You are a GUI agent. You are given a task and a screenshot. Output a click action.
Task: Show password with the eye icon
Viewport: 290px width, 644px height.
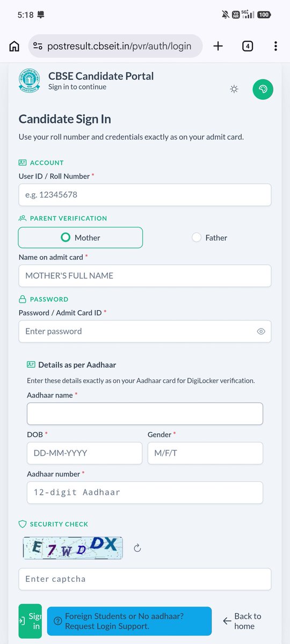pos(261,332)
